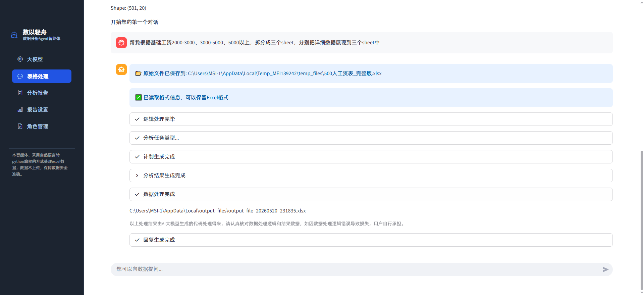Expand the 计划生成完成 section
This screenshot has width=644, height=295.
coord(371,157)
